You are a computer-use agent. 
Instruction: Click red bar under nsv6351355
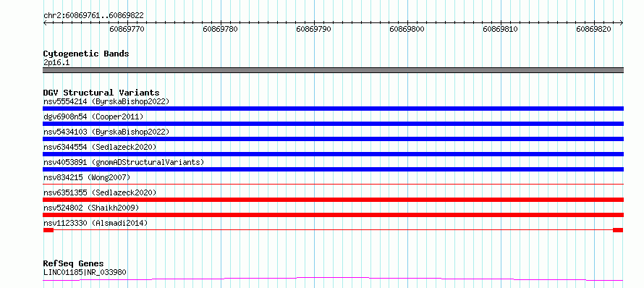click(x=333, y=200)
